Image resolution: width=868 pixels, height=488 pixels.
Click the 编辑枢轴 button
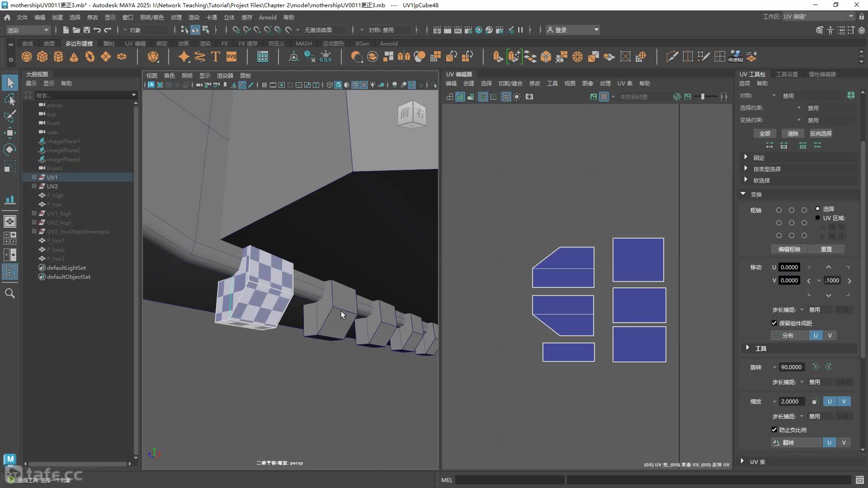click(789, 249)
